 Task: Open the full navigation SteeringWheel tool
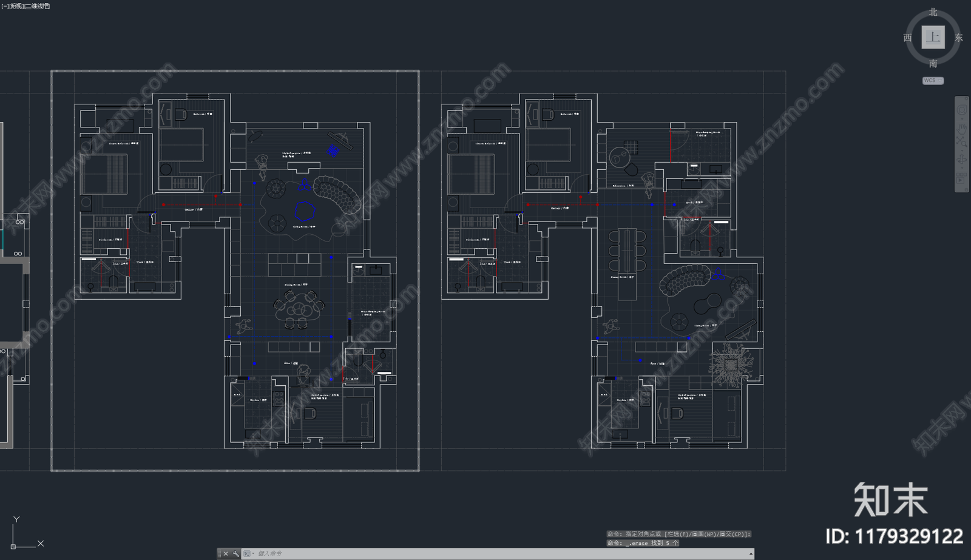pyautogui.click(x=962, y=110)
